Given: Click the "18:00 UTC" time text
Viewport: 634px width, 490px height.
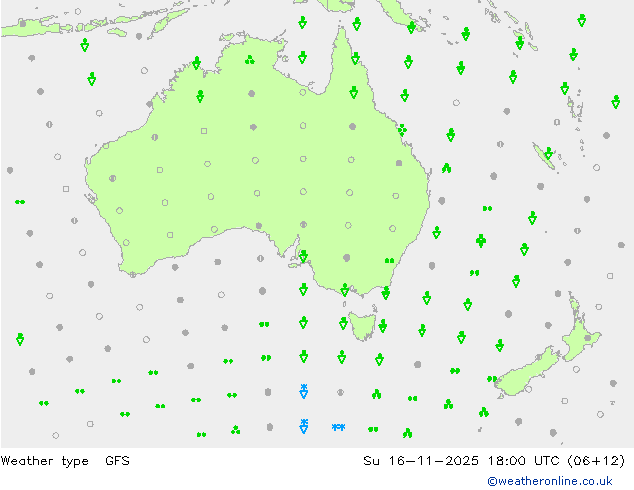Looking at the screenshot, I should click(523, 460).
